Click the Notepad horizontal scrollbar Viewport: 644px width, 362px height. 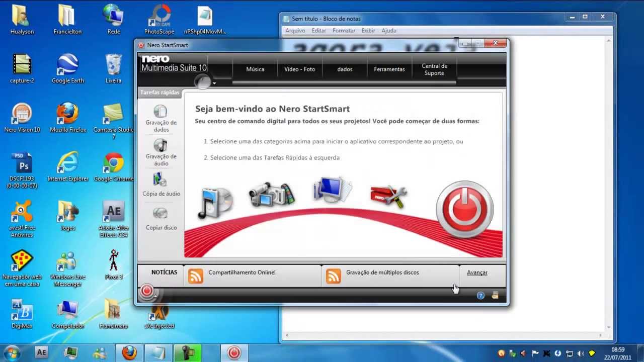click(x=444, y=335)
